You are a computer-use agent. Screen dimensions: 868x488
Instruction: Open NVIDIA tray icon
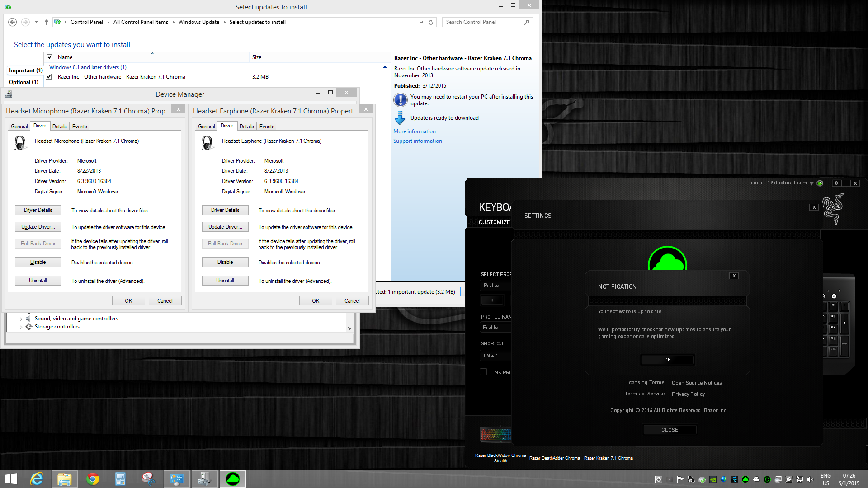(713, 479)
